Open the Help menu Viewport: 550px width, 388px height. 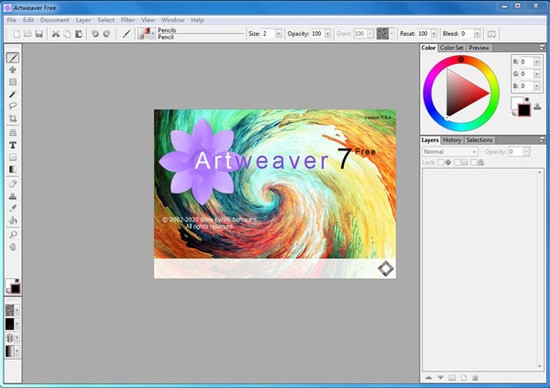197,20
